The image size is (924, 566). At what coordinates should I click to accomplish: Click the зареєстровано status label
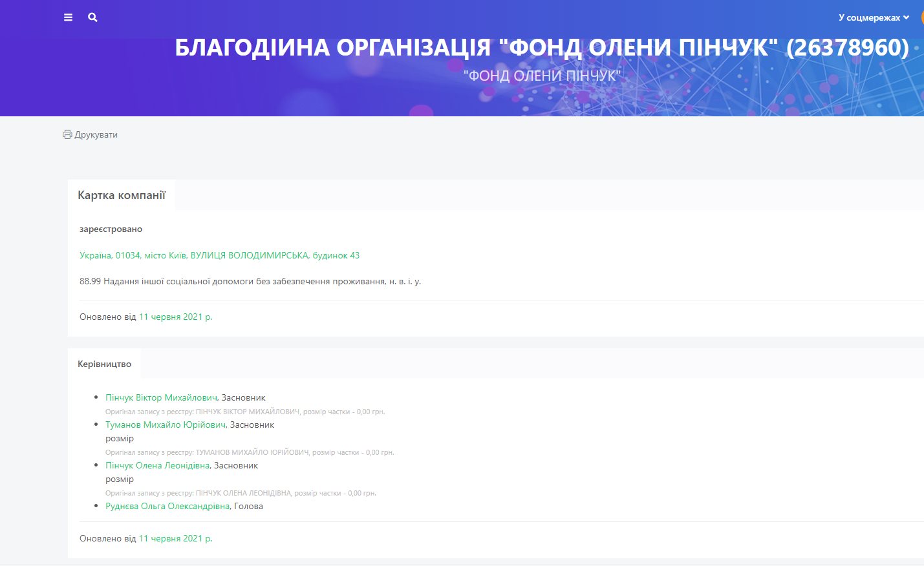pos(111,229)
